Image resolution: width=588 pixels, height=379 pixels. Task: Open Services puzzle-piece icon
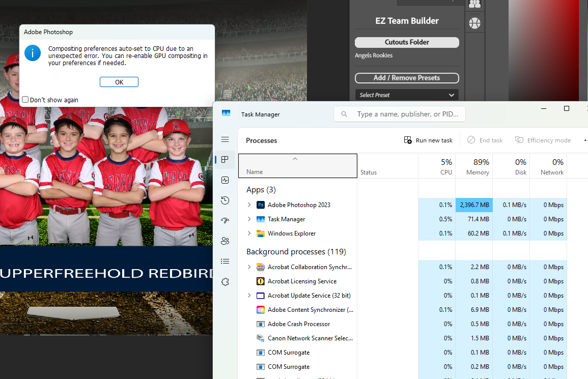(225, 282)
